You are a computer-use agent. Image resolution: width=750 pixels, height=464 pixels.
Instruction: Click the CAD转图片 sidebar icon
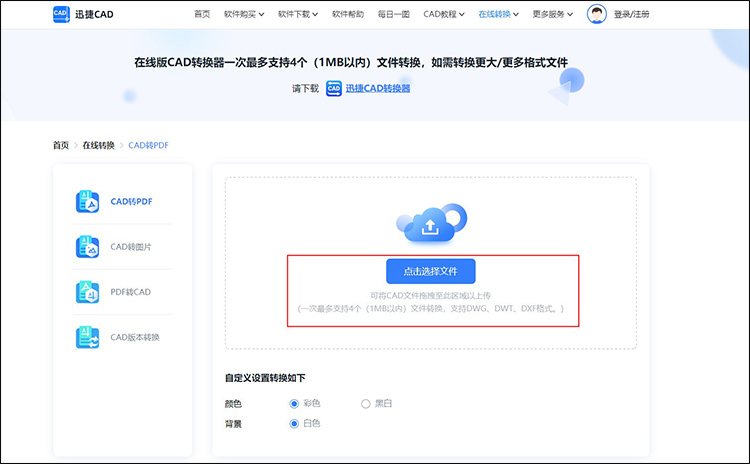pyautogui.click(x=88, y=247)
